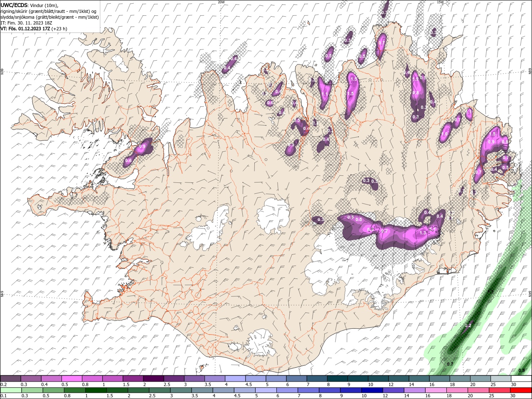Image resolution: width=532 pixels, height=399 pixels.
Task: Click the 'slydda/snjókoma' legend description line
Action: click(x=49, y=17)
